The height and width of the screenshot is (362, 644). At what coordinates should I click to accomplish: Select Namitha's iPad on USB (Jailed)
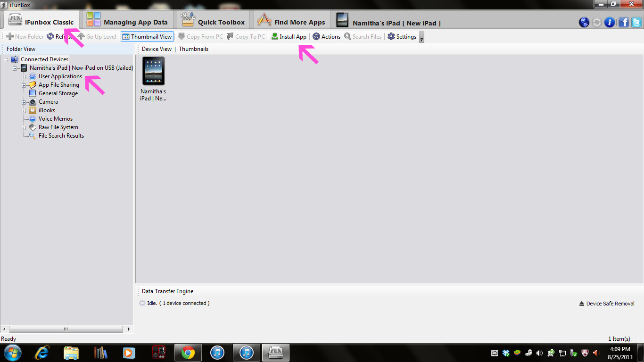[81, 68]
